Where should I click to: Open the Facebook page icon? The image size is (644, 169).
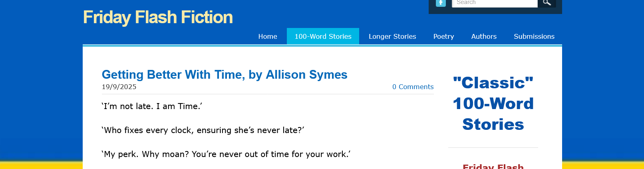tap(441, 3)
